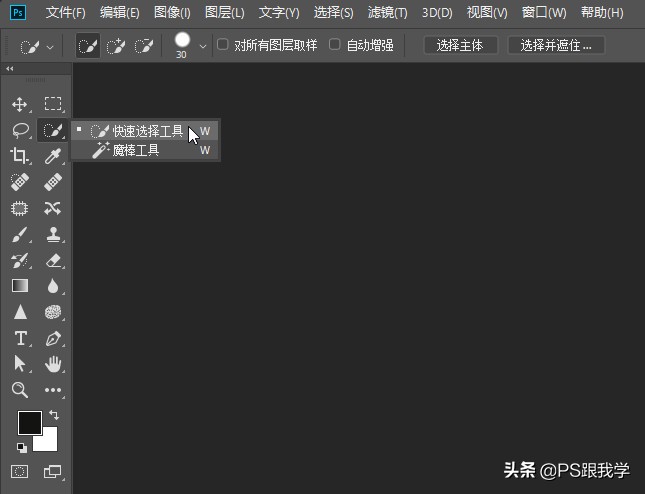Viewport: 645px width, 494px height.
Task: Open the 文字(Y) menu
Action: (x=279, y=13)
